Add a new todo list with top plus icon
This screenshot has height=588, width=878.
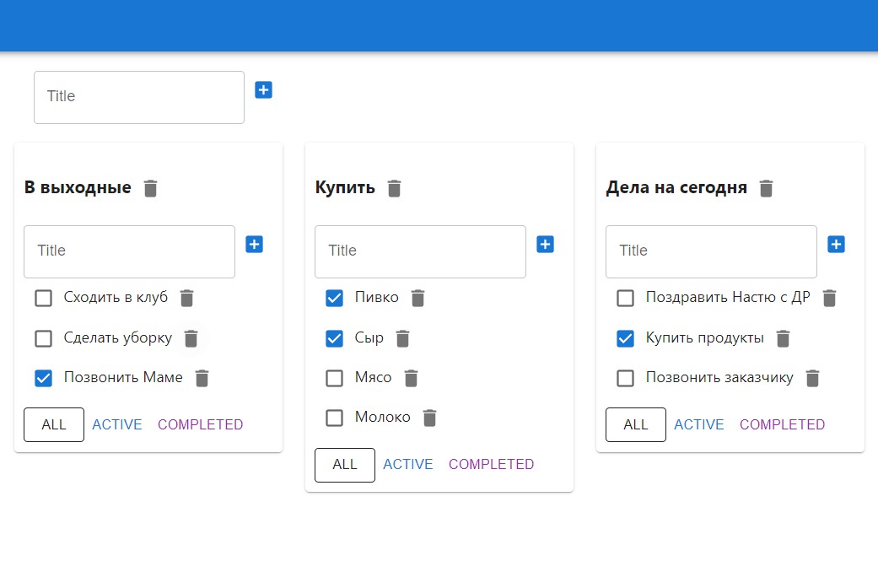click(263, 89)
